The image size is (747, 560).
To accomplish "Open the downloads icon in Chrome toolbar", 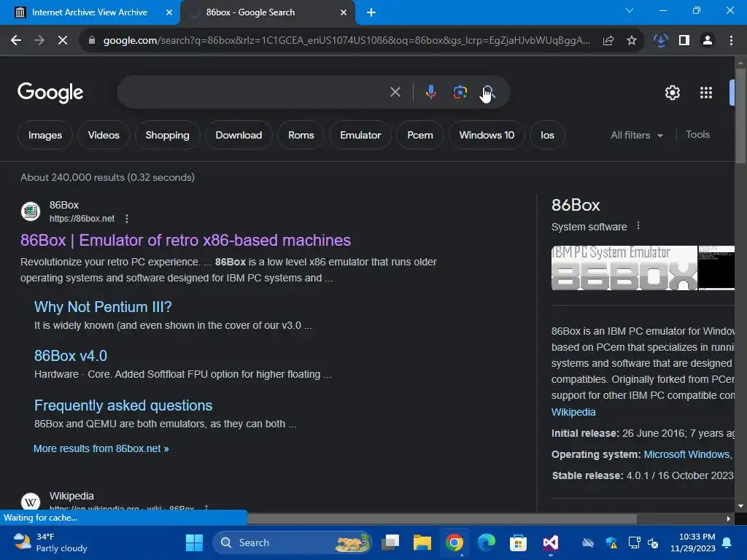I will pos(660,41).
